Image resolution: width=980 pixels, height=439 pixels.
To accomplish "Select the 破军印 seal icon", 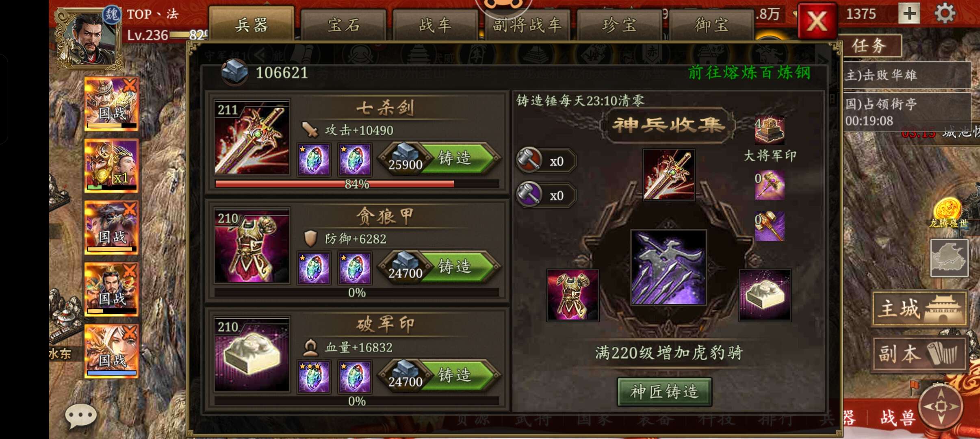I will (x=252, y=354).
